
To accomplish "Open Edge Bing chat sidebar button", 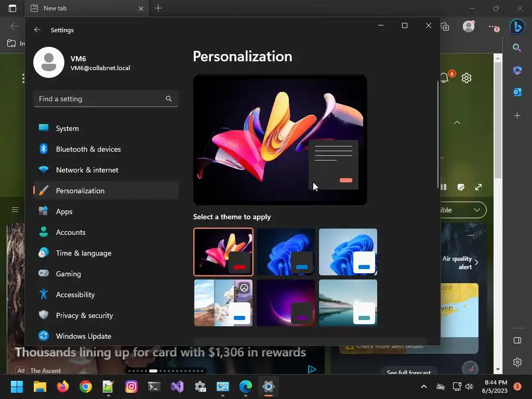I will point(517,26).
